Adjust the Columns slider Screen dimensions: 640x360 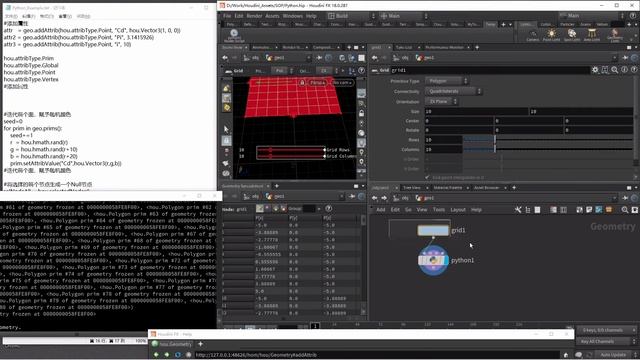point(495,149)
